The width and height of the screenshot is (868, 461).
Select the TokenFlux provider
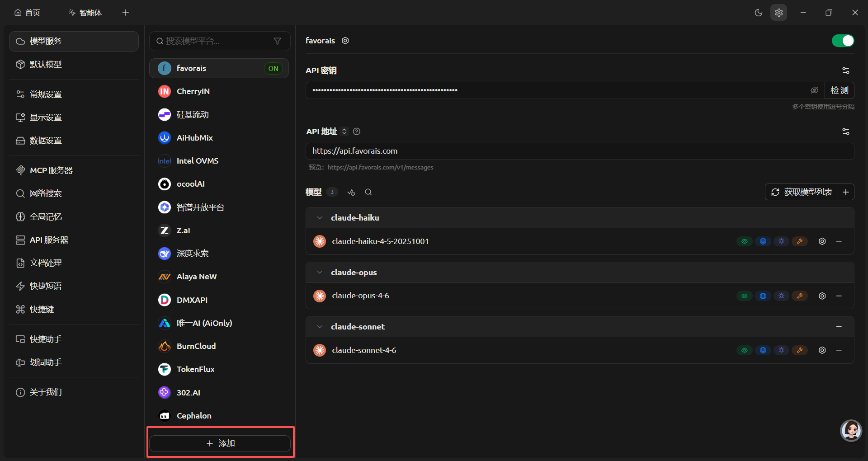point(219,369)
